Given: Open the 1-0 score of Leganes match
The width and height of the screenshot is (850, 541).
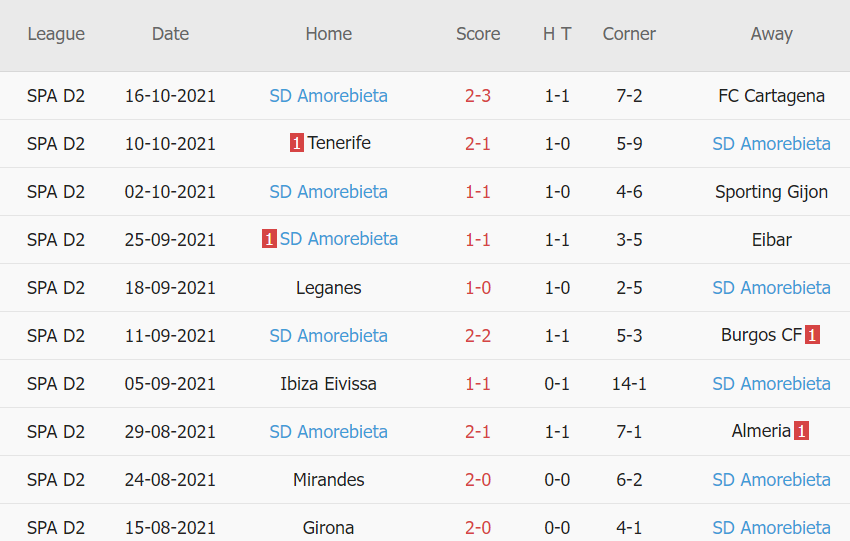Looking at the screenshot, I should click(x=478, y=288).
